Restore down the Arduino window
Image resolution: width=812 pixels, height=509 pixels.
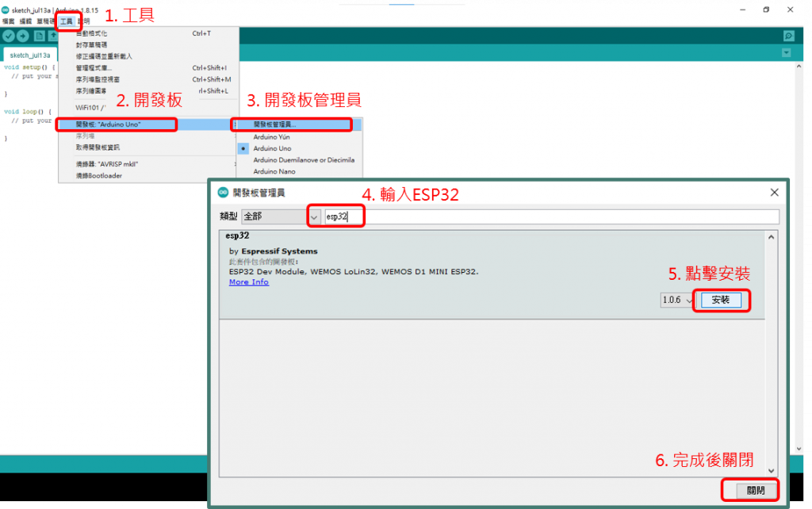767,10
